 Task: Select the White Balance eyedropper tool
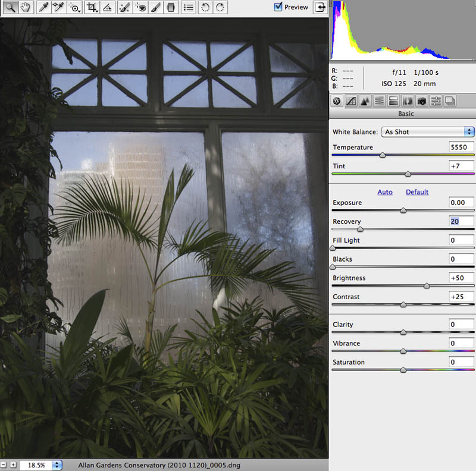coord(43,8)
